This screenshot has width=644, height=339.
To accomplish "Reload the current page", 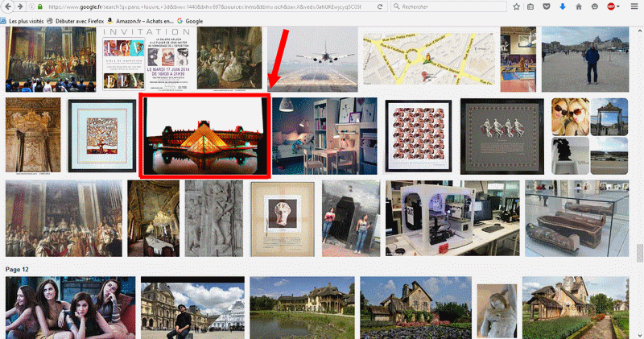I will point(380,6).
